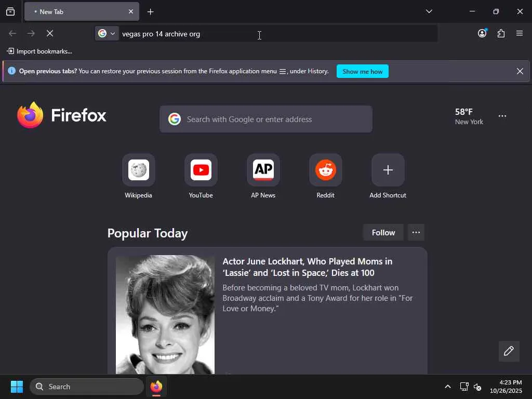Click the June Lockhart photo thumbnail
Viewport: 532px width, 399px height.
[165, 314]
